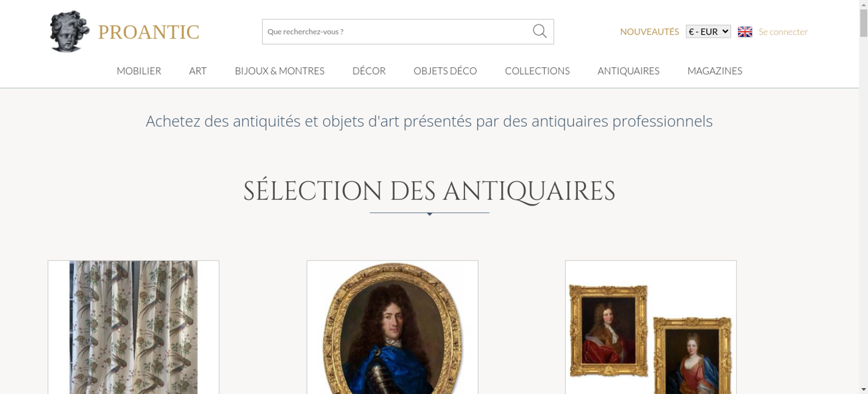Open the DÉCOR menu
The width and height of the screenshot is (868, 394).
pos(369,71)
